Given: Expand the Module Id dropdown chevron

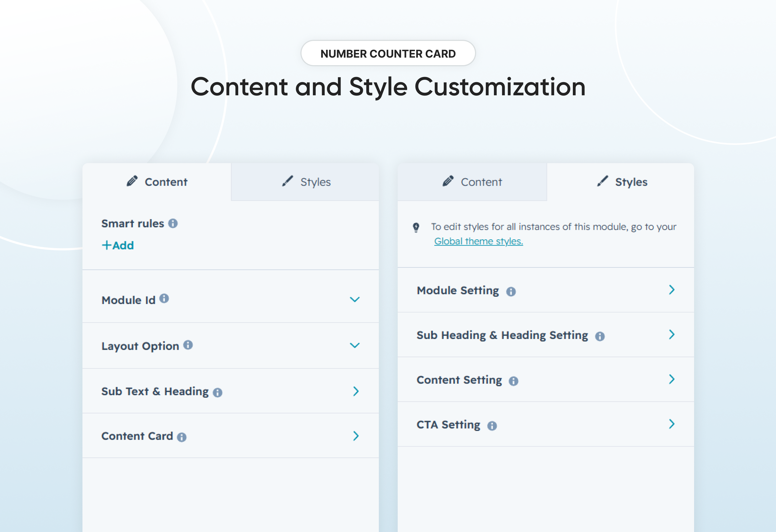Looking at the screenshot, I should [x=355, y=300].
